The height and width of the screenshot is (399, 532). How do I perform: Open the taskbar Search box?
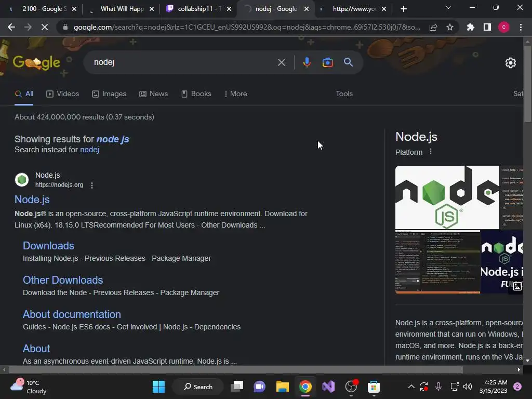click(x=198, y=387)
